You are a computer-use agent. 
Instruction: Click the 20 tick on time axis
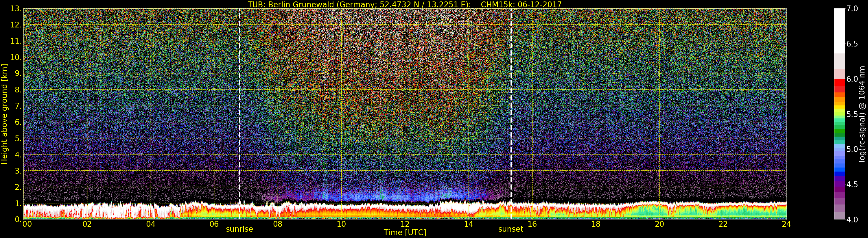[659, 224]
